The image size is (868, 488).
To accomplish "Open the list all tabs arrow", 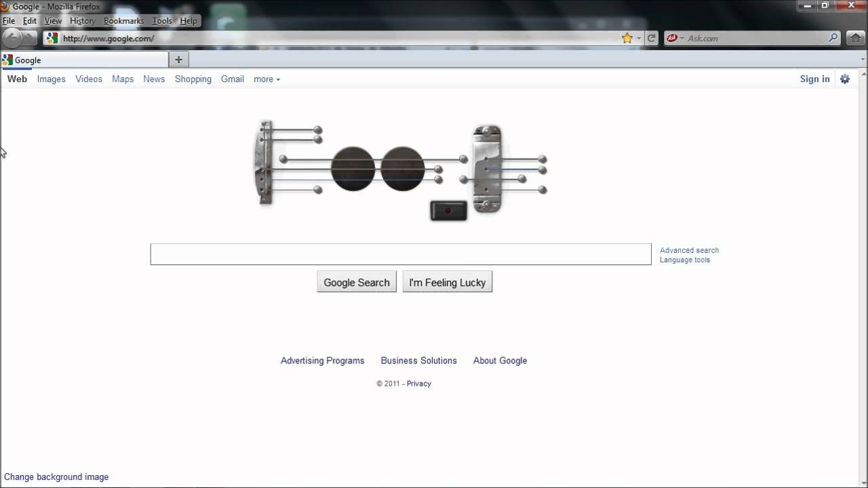I will pos(863,60).
